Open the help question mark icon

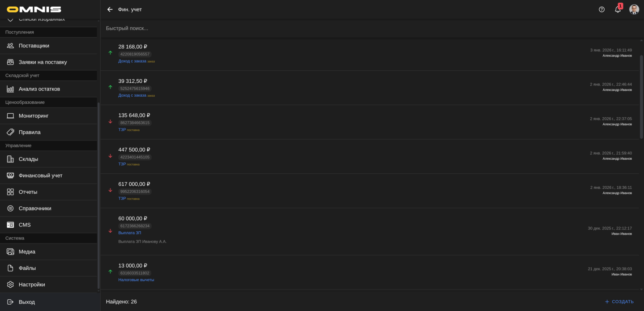(x=602, y=9)
